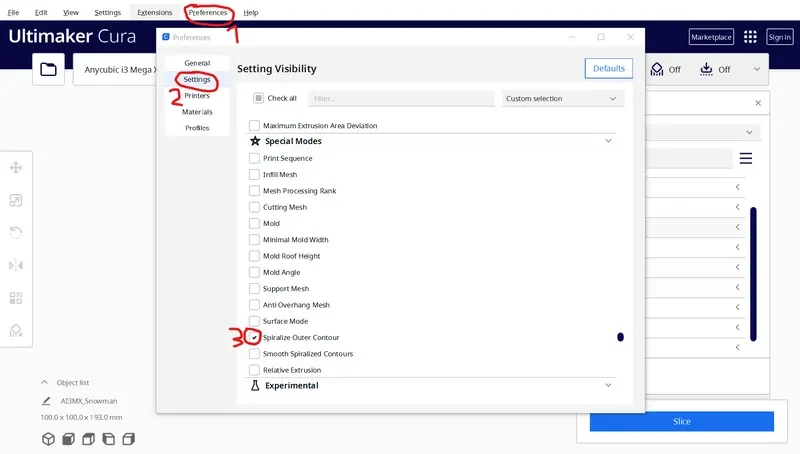Enable Print Sequence setting visibility
The image size is (800, 454).
tap(254, 158)
